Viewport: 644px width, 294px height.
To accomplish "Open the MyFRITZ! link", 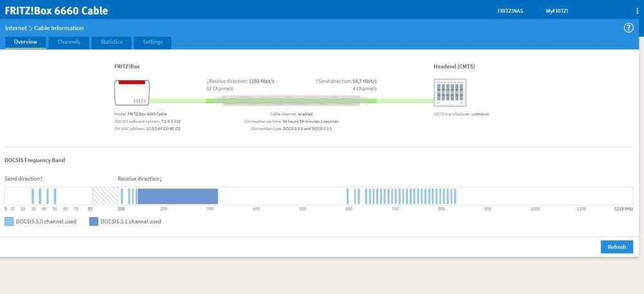I will pyautogui.click(x=557, y=11).
